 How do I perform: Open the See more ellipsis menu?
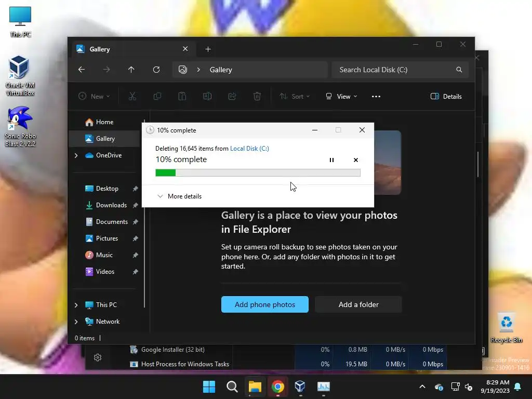point(376,96)
